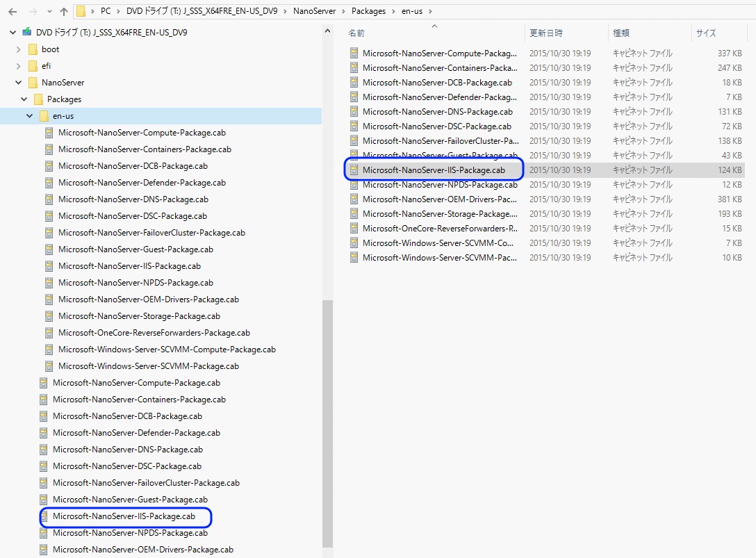Go forward with the right arrow button
Screen dimensions: 756x558
33,11
